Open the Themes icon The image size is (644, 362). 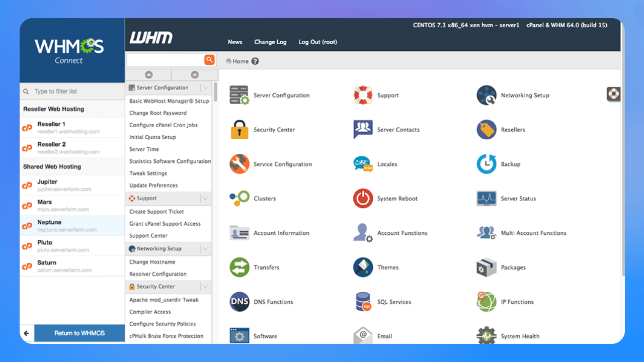[363, 267]
